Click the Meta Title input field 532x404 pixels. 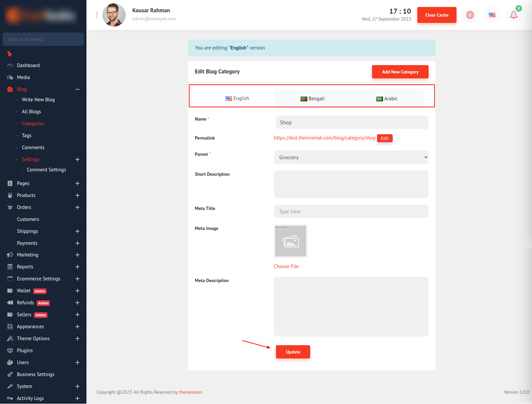click(x=351, y=211)
